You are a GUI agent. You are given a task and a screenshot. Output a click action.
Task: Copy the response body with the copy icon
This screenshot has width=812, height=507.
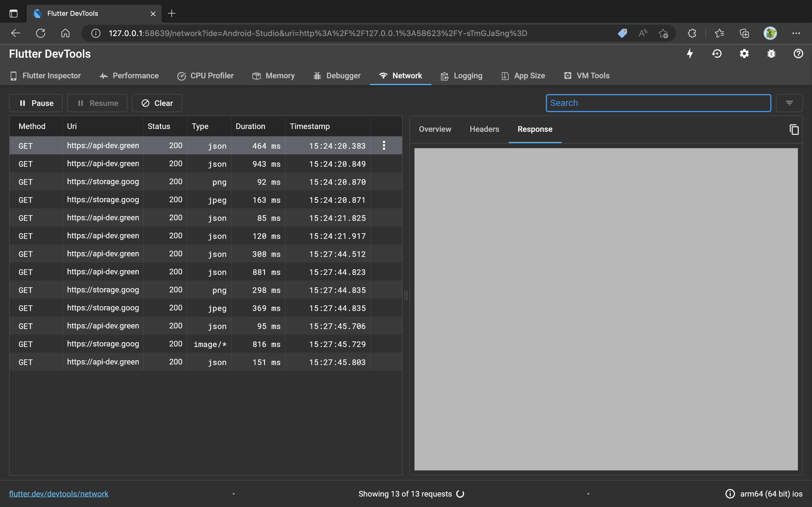point(794,129)
